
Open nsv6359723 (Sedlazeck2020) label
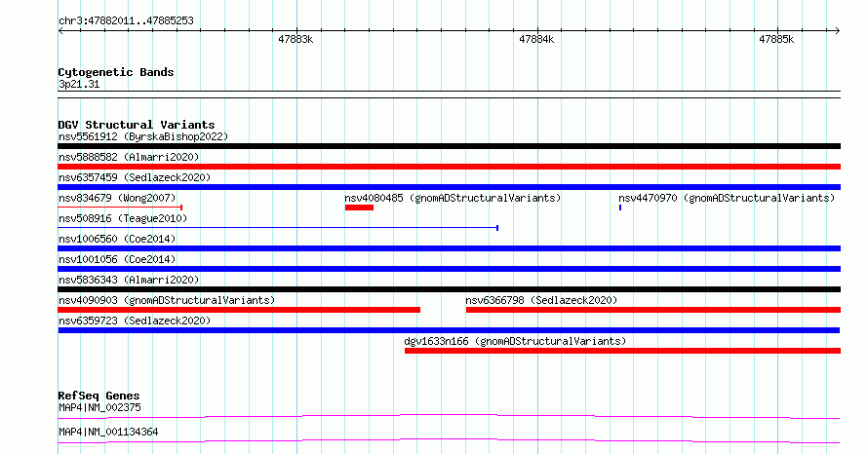pyautogui.click(x=135, y=321)
